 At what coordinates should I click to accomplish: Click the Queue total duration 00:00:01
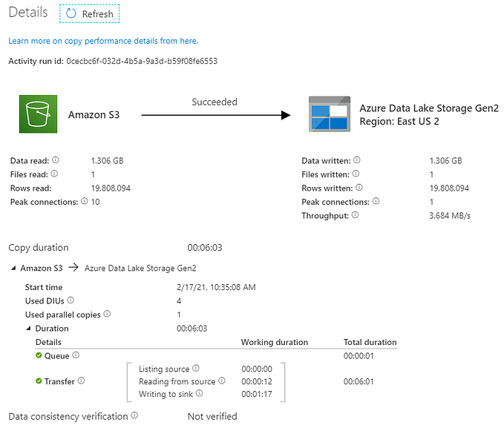[359, 356]
